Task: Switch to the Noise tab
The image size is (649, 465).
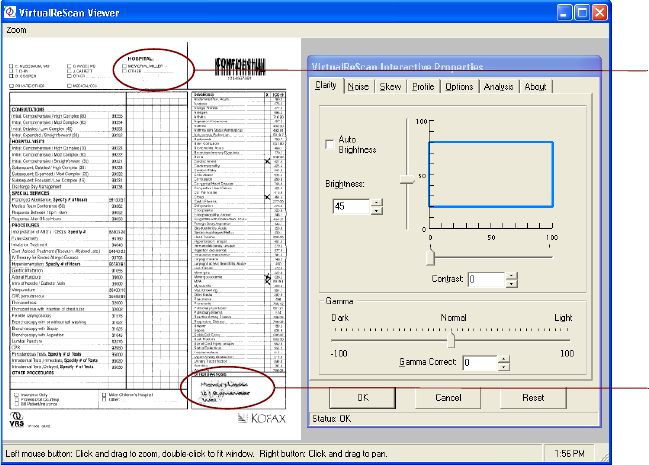Action: click(357, 87)
